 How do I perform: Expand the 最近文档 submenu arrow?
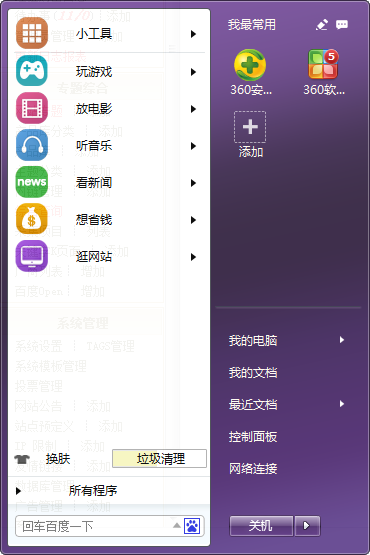(342, 404)
